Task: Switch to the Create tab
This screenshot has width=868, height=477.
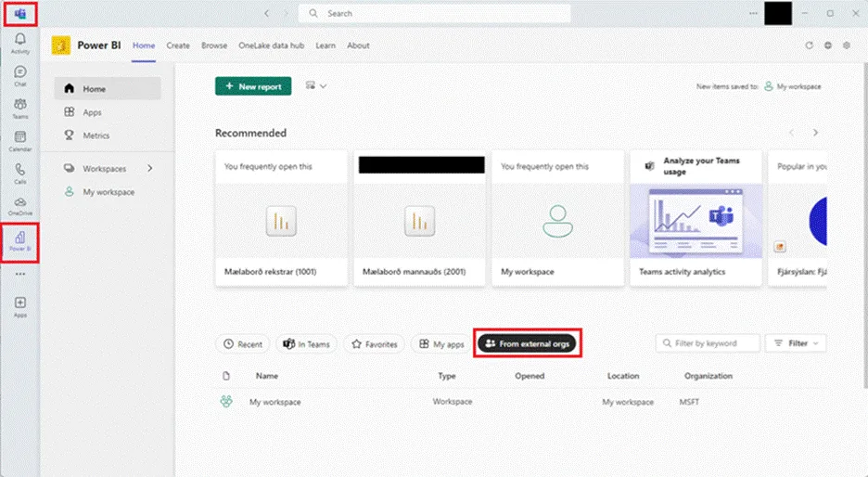Action: pos(178,45)
